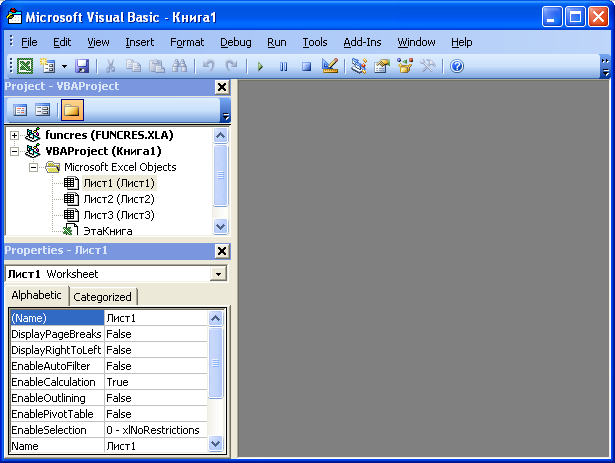Click EnableSelection xlNoRestrictions value
Viewport: 615px width, 463px height.
(x=156, y=430)
